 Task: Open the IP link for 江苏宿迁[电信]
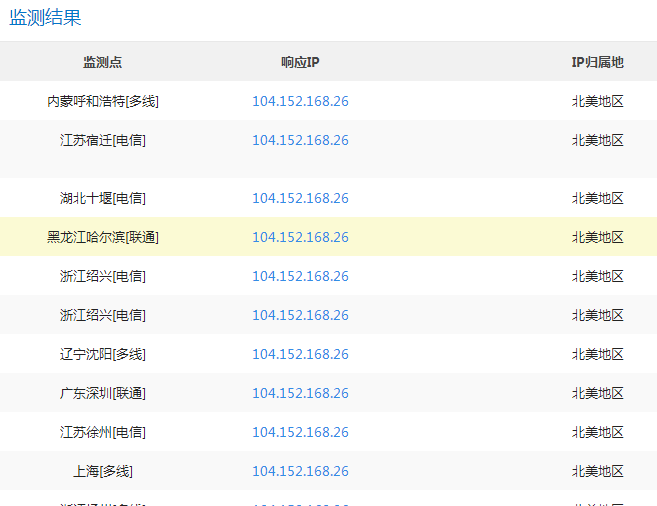click(x=300, y=140)
